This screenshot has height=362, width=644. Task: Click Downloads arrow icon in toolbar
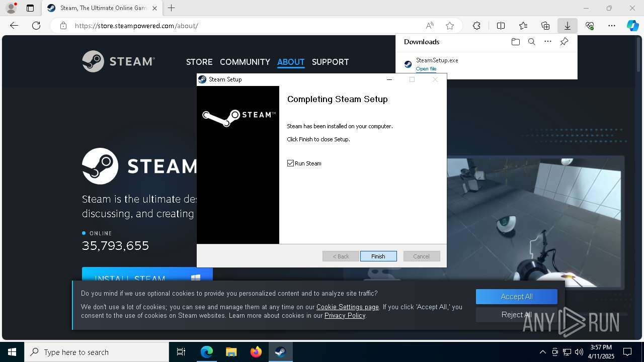point(567,26)
